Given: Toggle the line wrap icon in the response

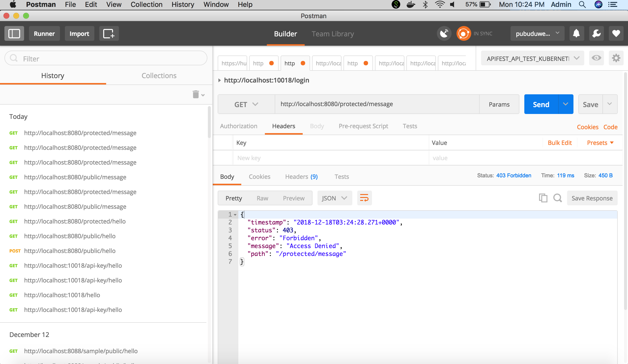Looking at the screenshot, I should [x=364, y=198].
